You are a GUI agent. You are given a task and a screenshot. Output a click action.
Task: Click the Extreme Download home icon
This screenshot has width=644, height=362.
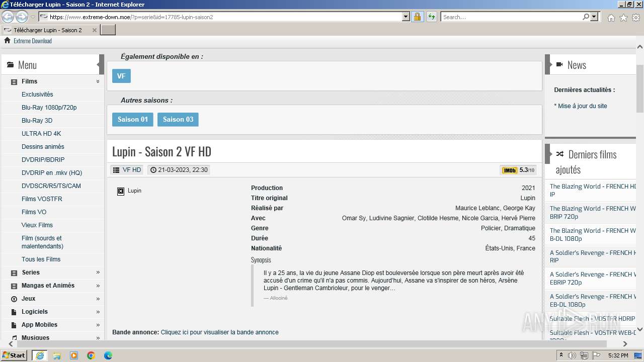[7, 41]
